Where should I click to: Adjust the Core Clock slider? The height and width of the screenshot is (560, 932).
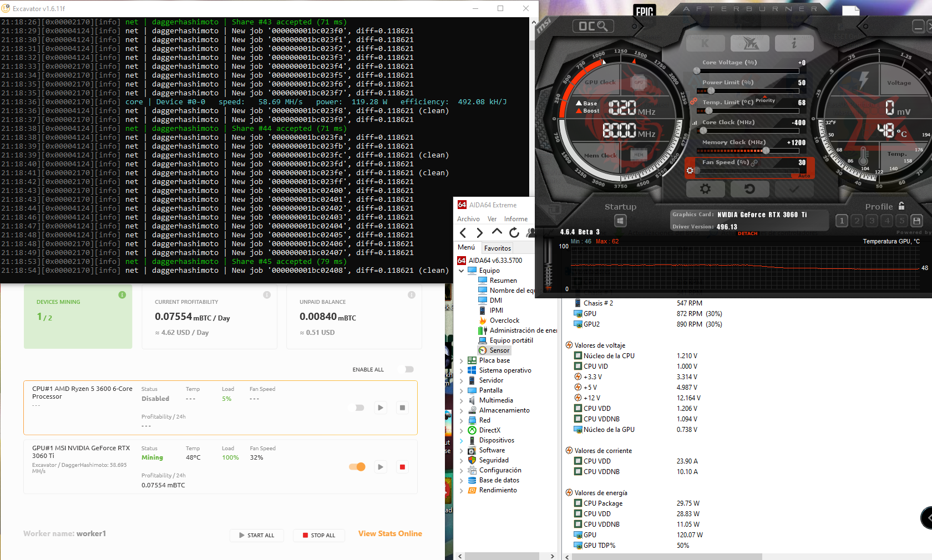click(x=747, y=131)
